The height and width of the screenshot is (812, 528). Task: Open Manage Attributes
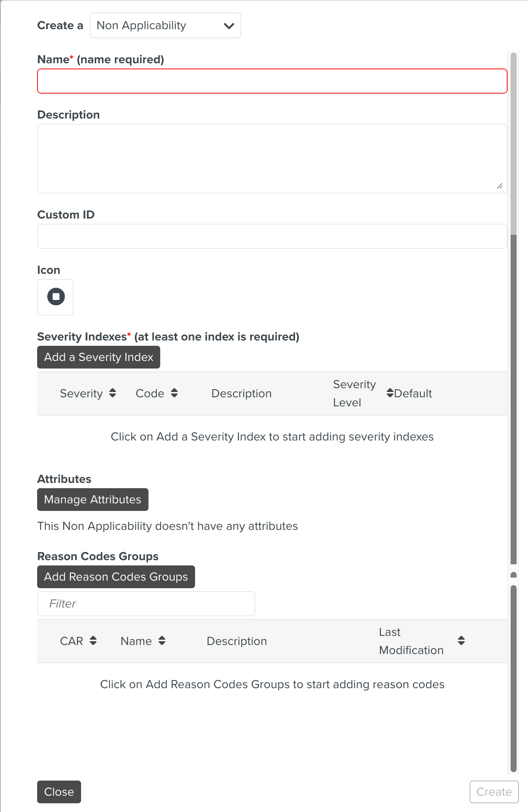pyautogui.click(x=93, y=500)
